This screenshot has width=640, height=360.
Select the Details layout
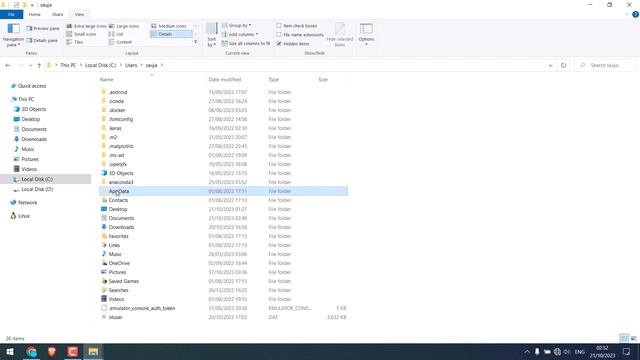(x=171, y=34)
